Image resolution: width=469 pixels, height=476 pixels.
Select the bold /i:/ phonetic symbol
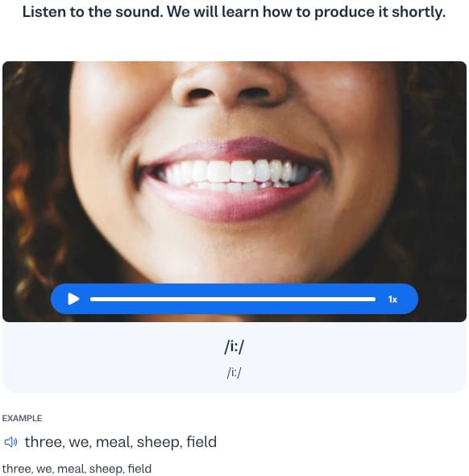pos(234,346)
